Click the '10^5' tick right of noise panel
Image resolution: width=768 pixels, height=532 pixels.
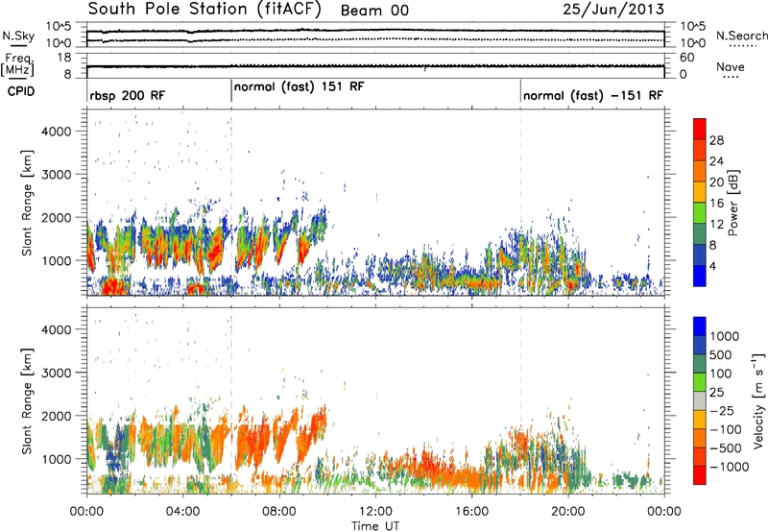[x=693, y=26]
